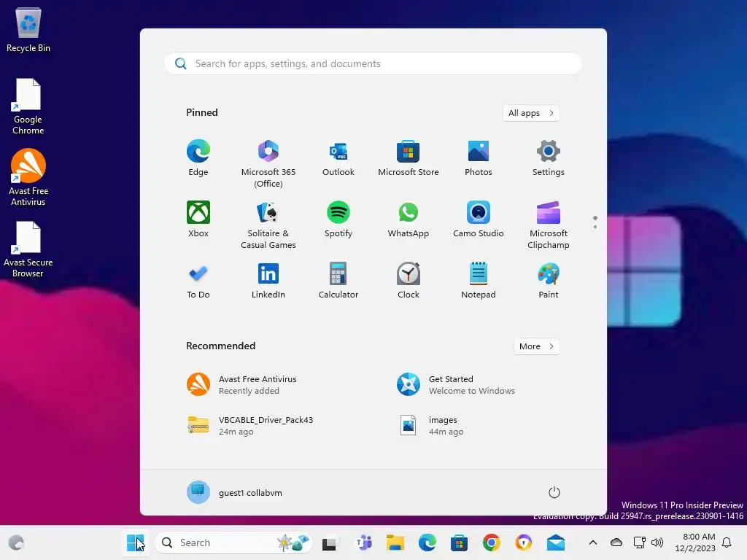Select Avast Secure Browser desktop shortcut
Viewport: 747px width, 560px height.
[28, 249]
